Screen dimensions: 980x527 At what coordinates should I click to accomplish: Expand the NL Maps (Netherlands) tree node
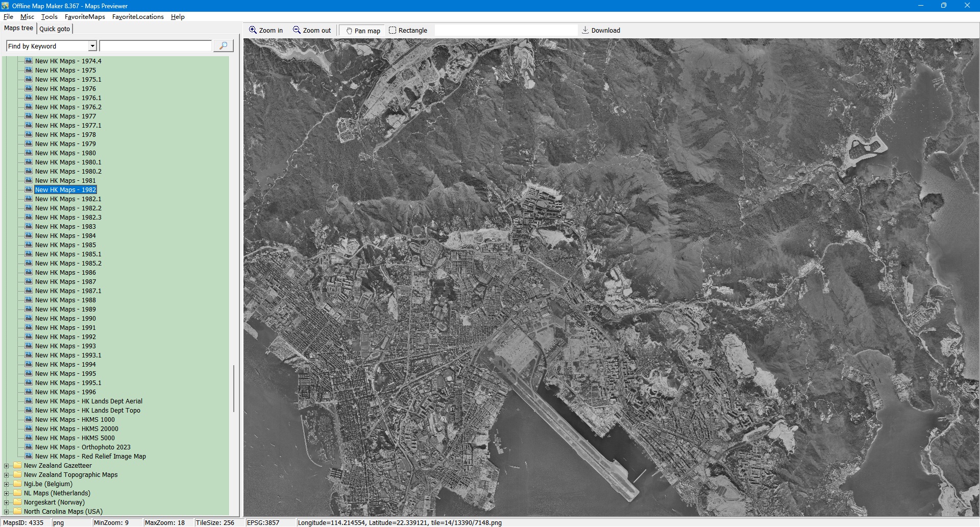coord(7,493)
